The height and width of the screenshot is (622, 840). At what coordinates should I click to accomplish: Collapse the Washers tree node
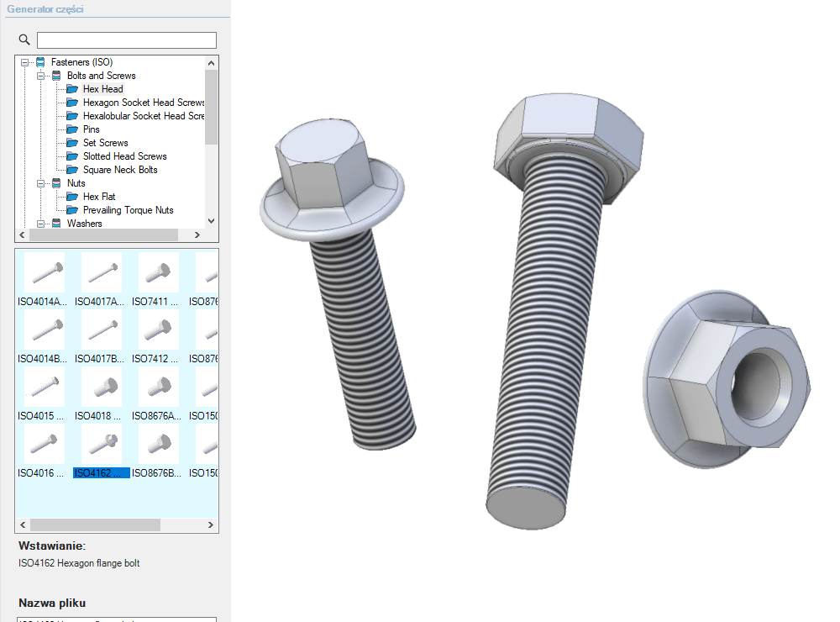[x=40, y=224]
